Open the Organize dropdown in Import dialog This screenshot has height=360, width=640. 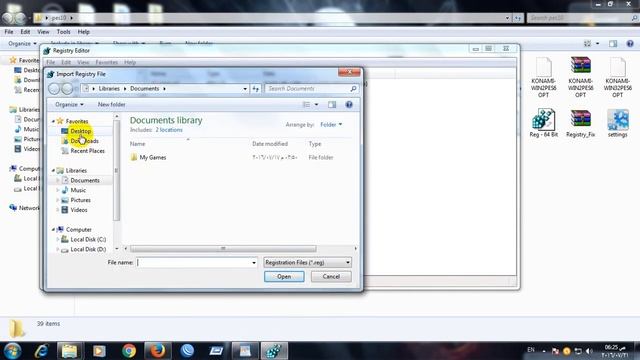pos(69,104)
